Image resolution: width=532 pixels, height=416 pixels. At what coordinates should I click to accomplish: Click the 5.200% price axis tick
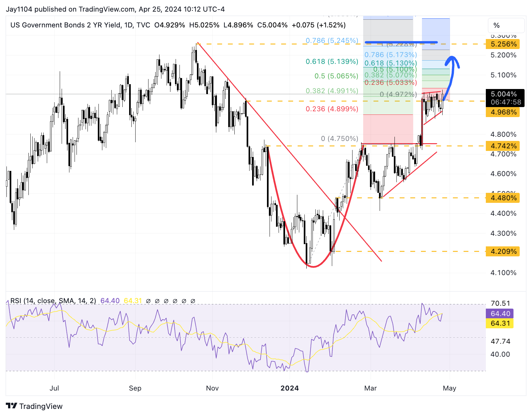click(503, 55)
